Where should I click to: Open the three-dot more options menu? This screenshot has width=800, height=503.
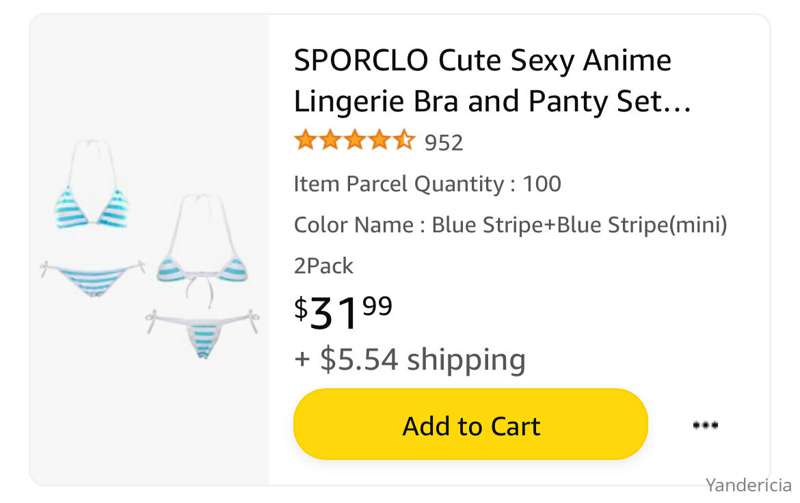[x=706, y=425]
